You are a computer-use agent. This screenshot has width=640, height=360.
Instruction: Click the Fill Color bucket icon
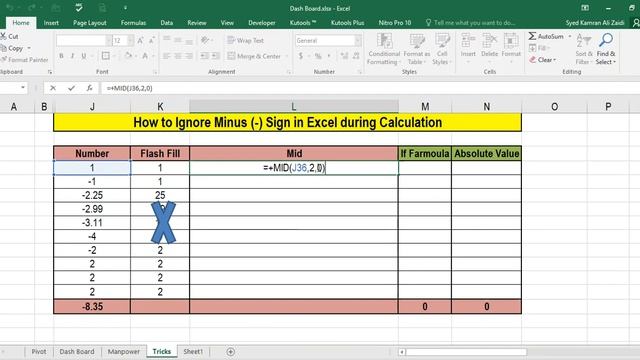[x=128, y=56]
